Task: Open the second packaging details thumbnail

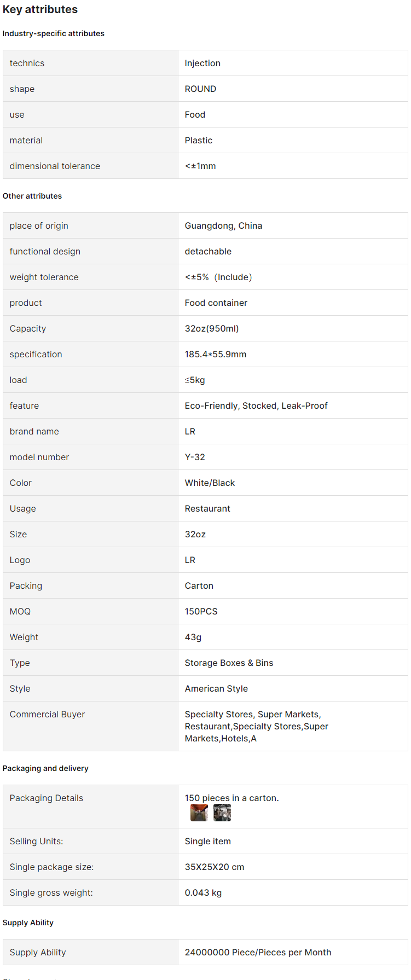Action: coord(222,813)
